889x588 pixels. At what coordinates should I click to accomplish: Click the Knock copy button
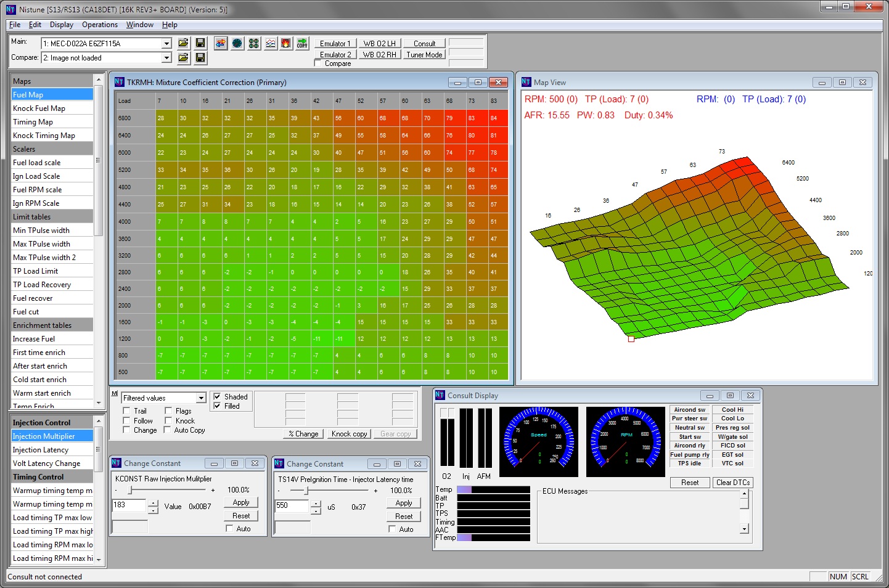tap(349, 433)
